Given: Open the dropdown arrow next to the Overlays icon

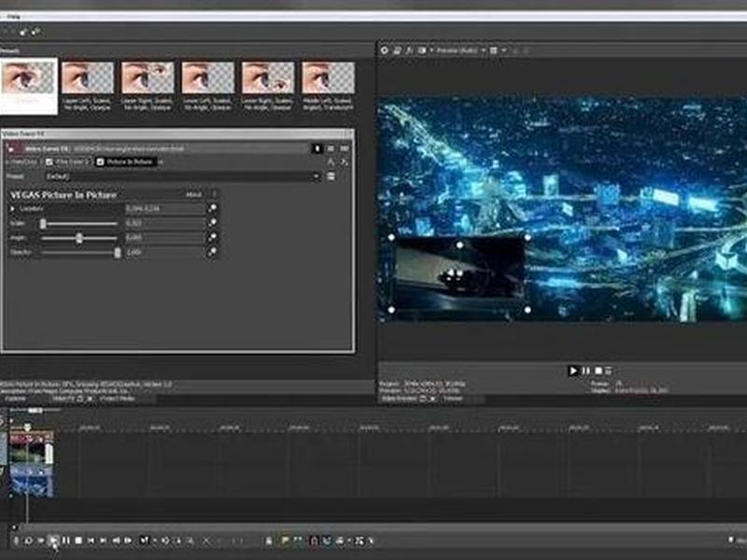Looking at the screenshot, I should tap(502, 50).
